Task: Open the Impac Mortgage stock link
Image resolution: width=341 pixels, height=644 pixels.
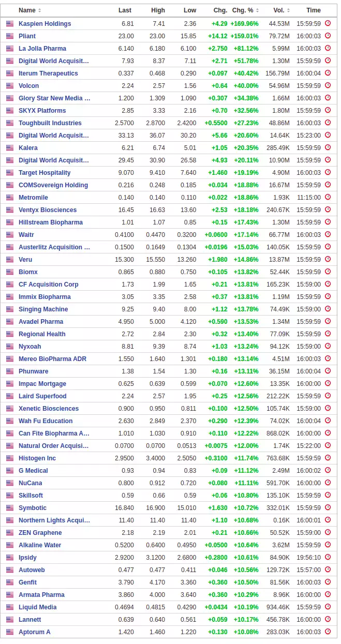Action: (42, 384)
